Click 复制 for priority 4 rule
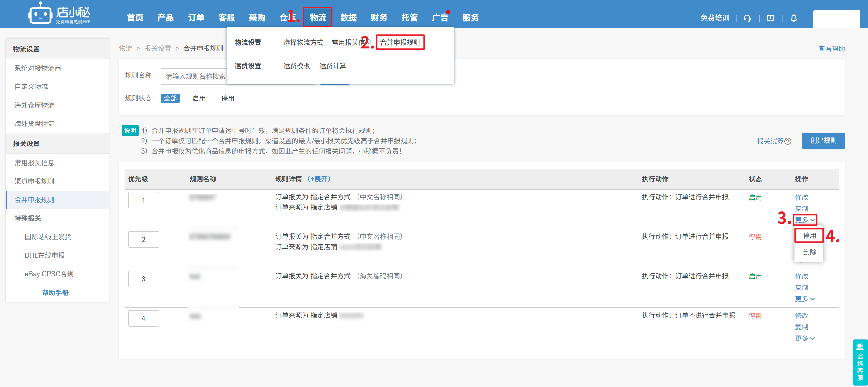868x387 pixels. [x=802, y=327]
